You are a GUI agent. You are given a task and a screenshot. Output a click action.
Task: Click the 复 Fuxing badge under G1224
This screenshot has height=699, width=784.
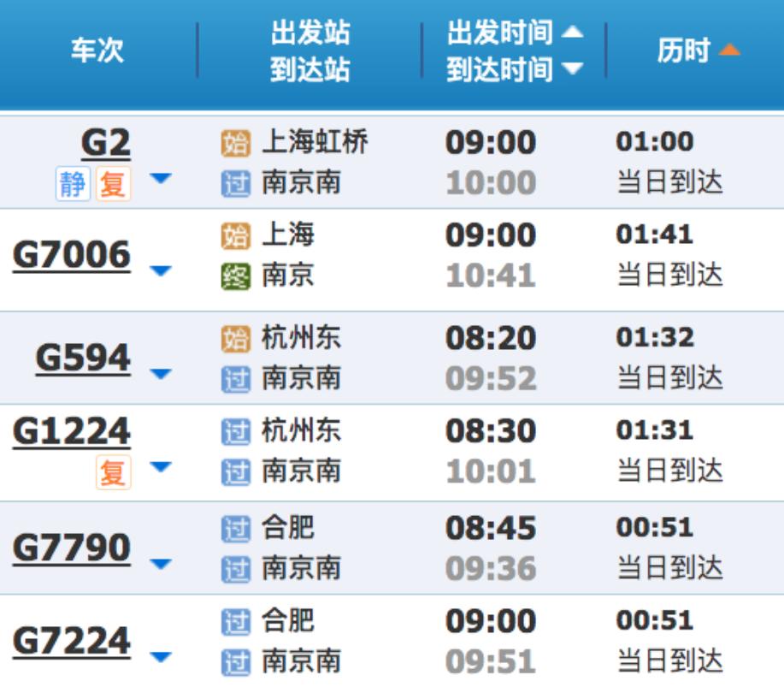(113, 471)
